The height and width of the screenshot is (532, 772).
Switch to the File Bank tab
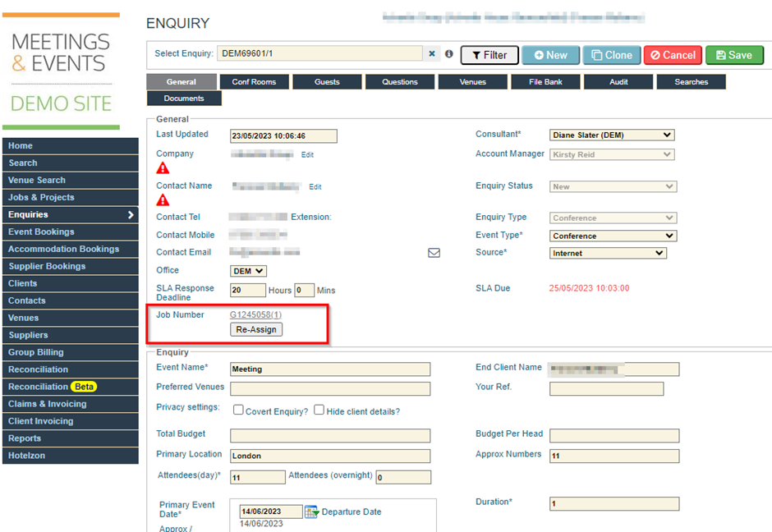[x=545, y=82]
